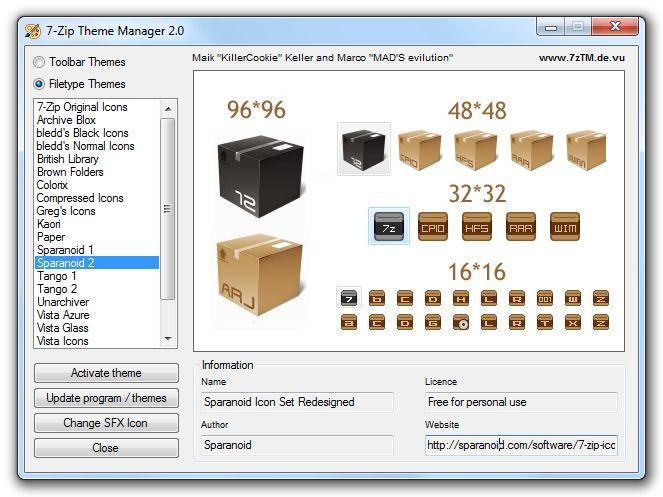Choose the Archive Blox theme
Image resolution: width=663 pixels, height=497 pixels.
click(66, 120)
